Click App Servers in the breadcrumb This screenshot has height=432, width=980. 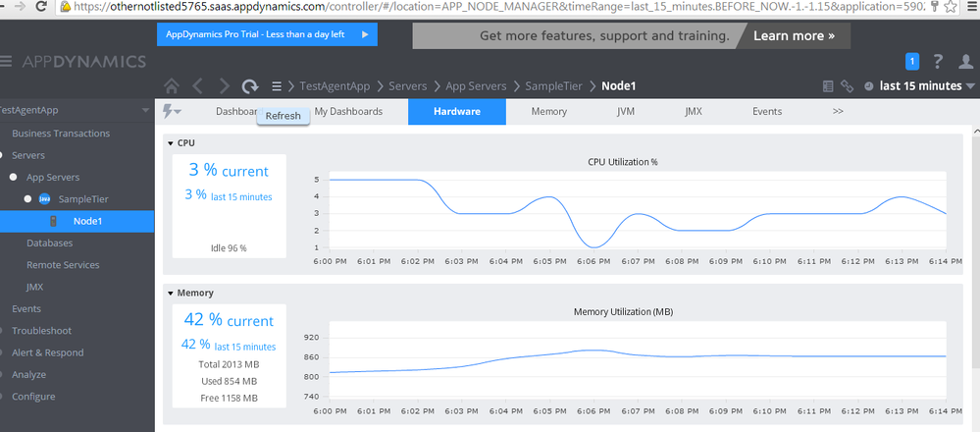click(476, 86)
